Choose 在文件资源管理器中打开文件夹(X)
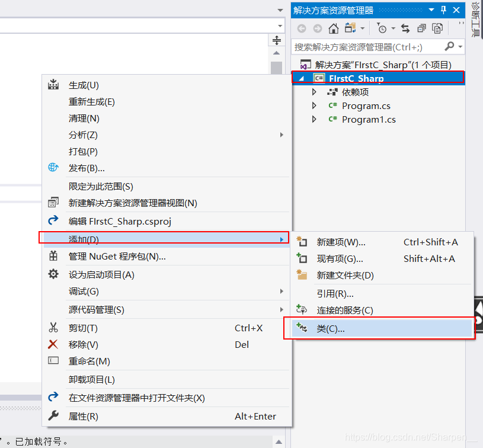The image size is (483, 448). click(167, 398)
